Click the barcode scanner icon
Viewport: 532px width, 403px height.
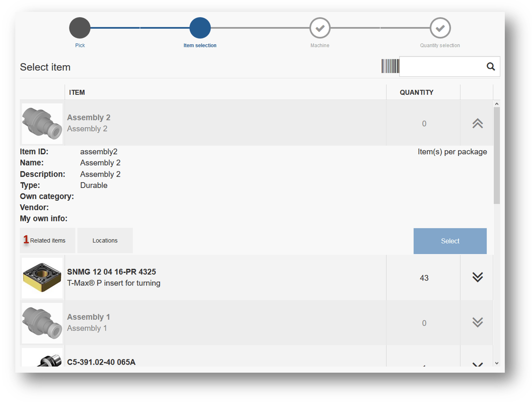click(x=390, y=66)
